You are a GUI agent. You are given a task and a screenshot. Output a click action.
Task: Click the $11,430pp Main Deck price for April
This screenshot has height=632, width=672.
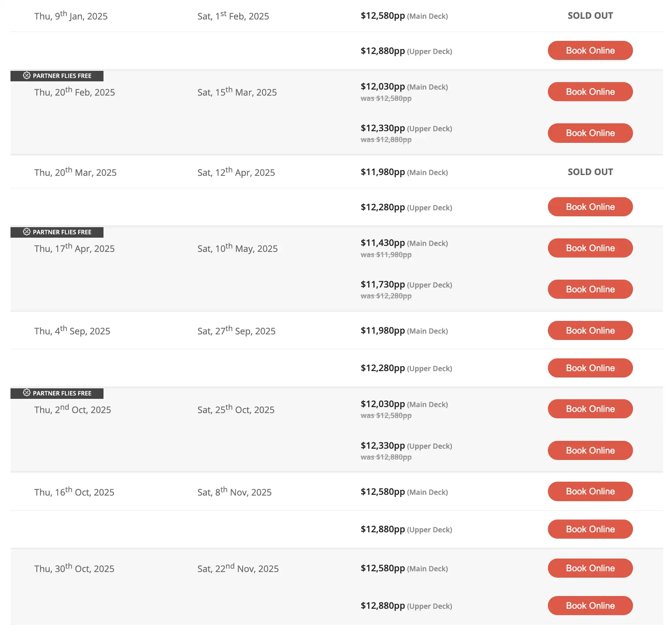[382, 243]
